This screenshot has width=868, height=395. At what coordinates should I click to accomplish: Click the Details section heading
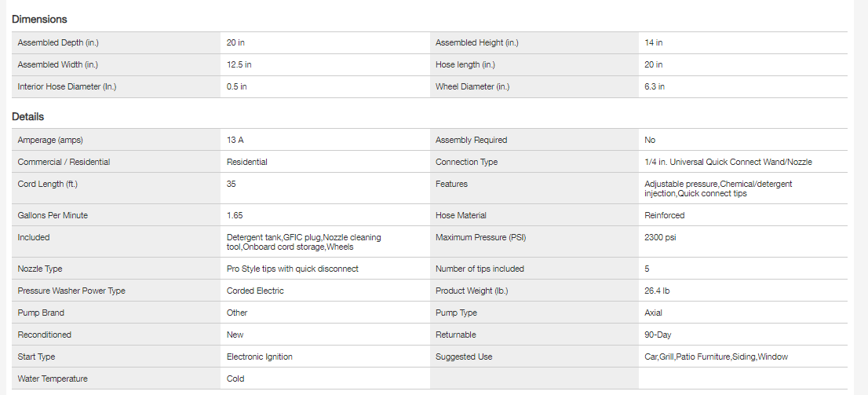[x=28, y=116]
